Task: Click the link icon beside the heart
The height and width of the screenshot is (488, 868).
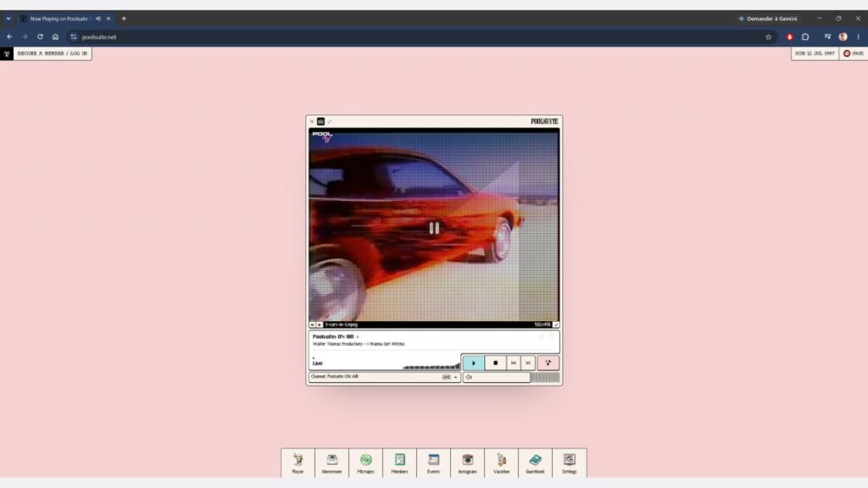Action: [x=542, y=335]
